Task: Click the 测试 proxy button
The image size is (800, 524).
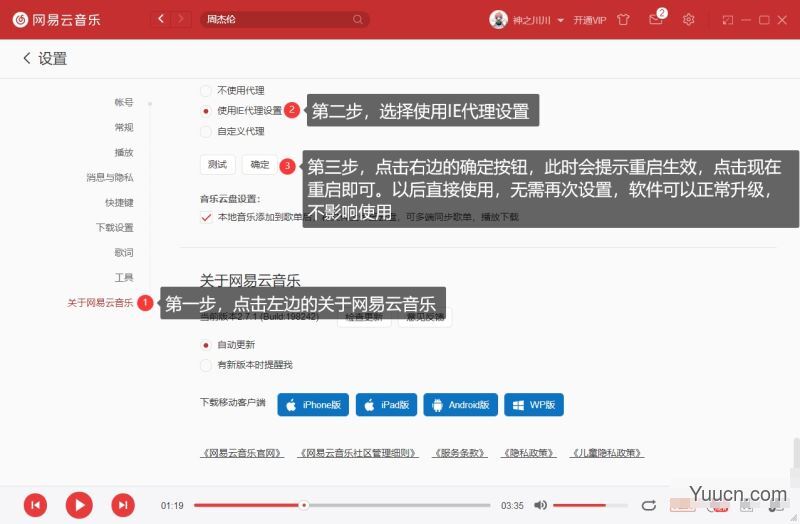Action: click(217, 164)
